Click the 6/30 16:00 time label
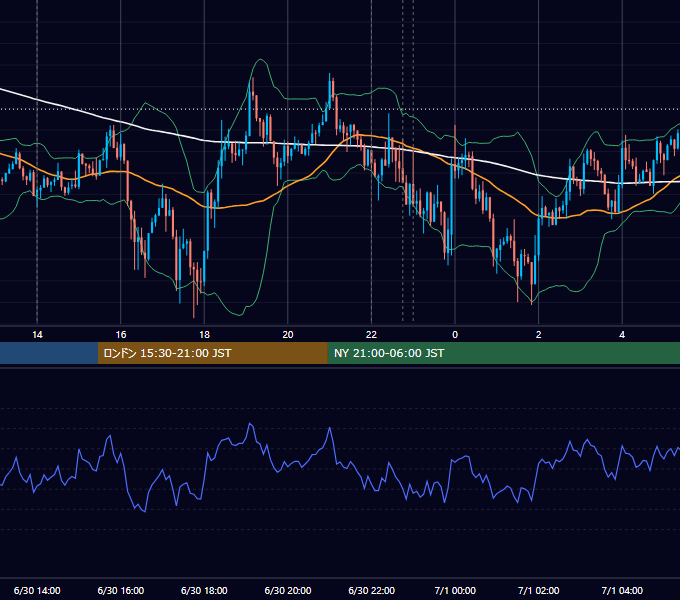Viewport: 680px width, 600px height. [121, 590]
